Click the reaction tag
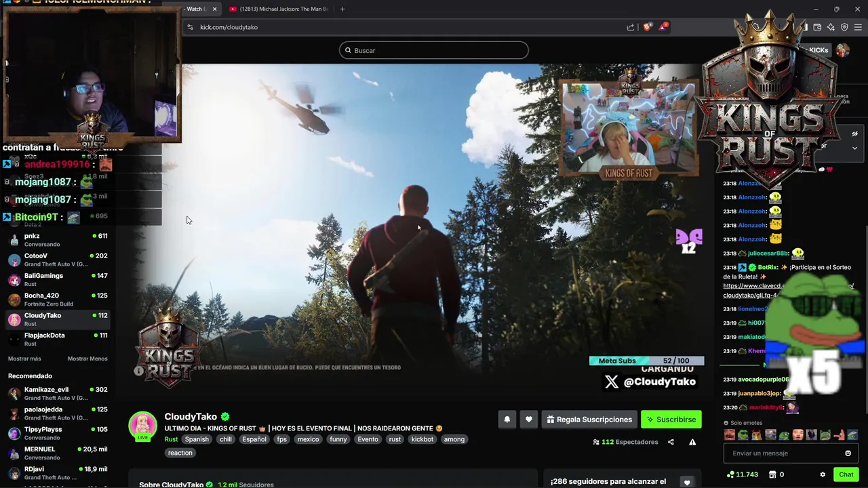The width and height of the screenshot is (868, 488). coord(180,453)
